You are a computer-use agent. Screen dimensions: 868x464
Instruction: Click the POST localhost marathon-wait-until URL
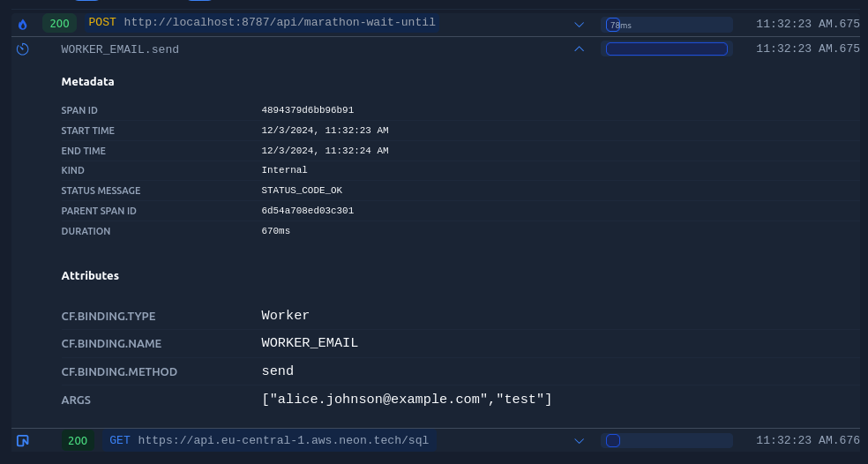click(279, 23)
